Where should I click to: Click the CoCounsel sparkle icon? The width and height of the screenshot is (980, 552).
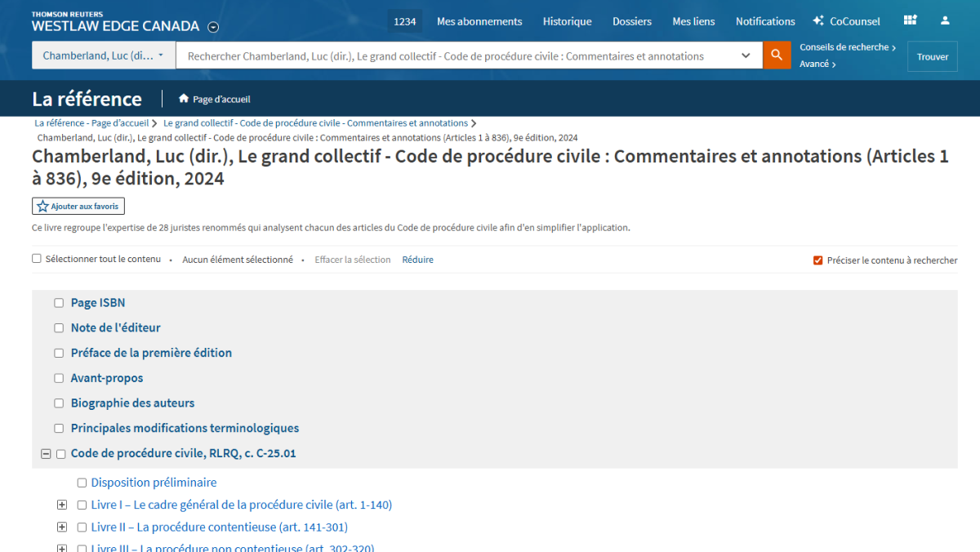click(818, 20)
